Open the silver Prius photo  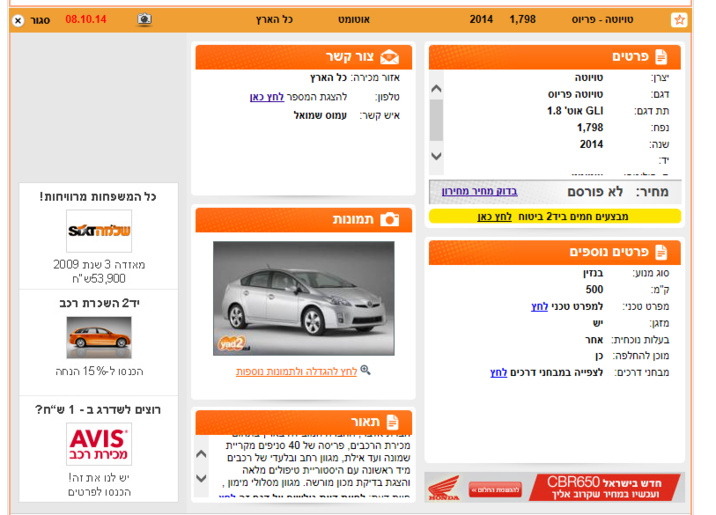(304, 298)
